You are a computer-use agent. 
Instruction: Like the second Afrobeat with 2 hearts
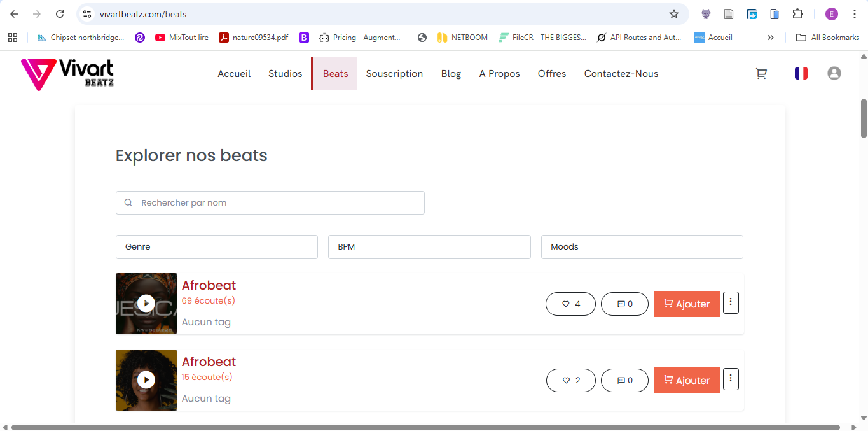(570, 381)
